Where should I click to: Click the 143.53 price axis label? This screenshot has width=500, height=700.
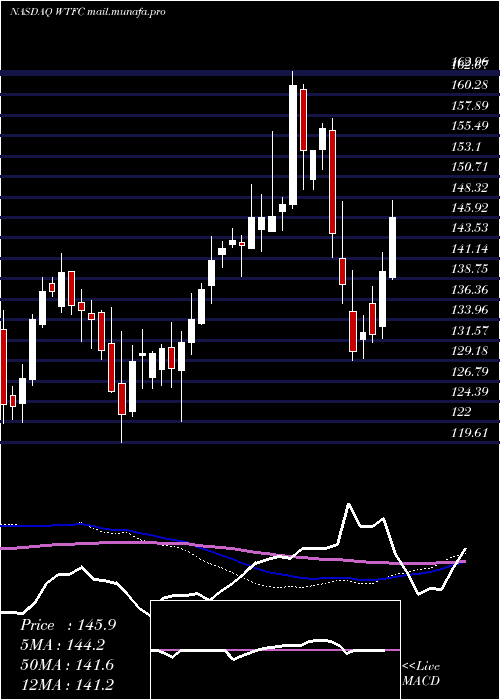[x=469, y=228]
